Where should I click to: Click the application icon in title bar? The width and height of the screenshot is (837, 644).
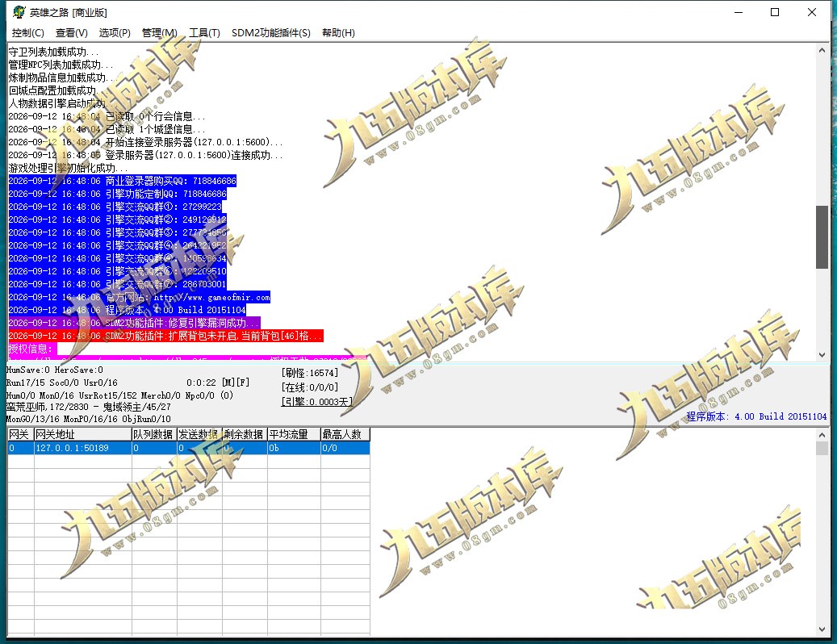[19, 12]
